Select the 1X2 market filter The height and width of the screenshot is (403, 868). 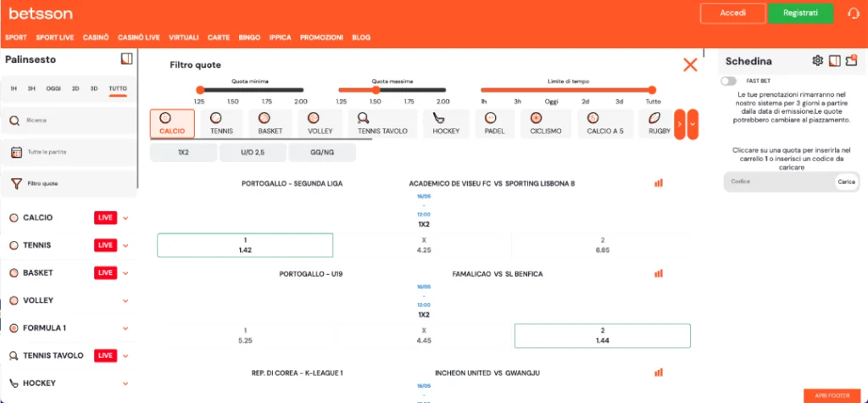pyautogui.click(x=183, y=153)
